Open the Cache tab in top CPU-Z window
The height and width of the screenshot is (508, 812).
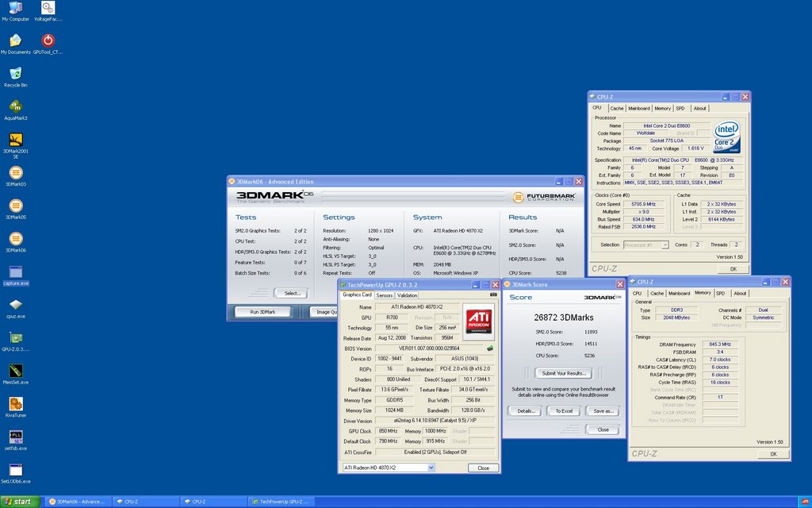(616, 108)
